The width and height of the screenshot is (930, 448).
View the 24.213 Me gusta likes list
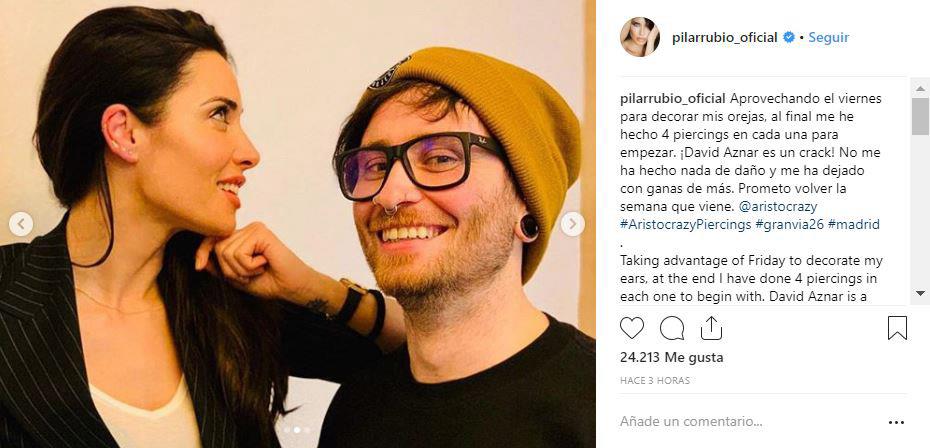click(x=671, y=358)
